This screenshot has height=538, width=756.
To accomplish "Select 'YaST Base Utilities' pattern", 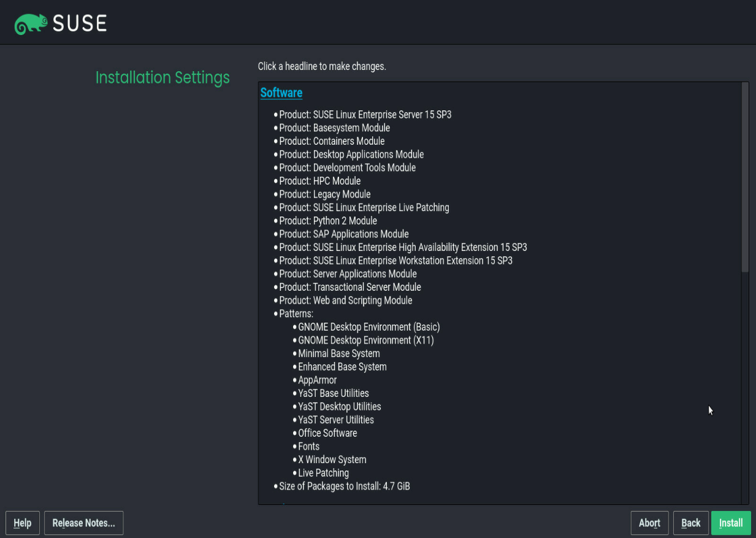I will (x=334, y=394).
